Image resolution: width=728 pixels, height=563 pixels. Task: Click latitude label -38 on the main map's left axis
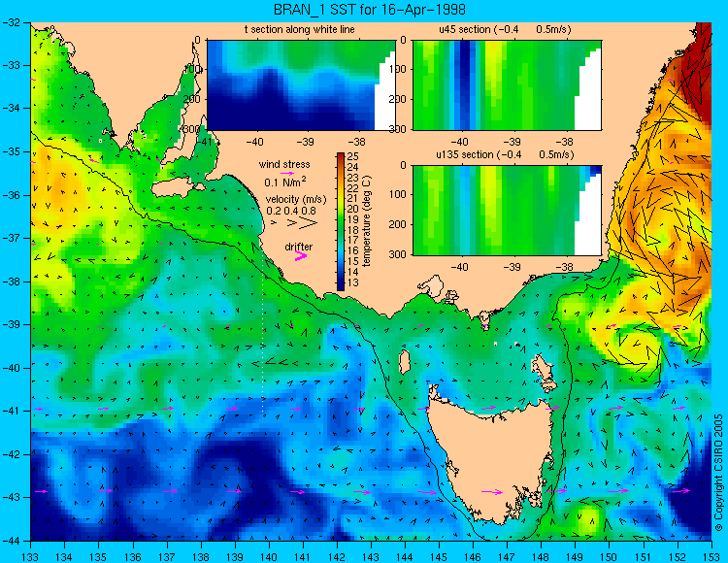pos(12,281)
